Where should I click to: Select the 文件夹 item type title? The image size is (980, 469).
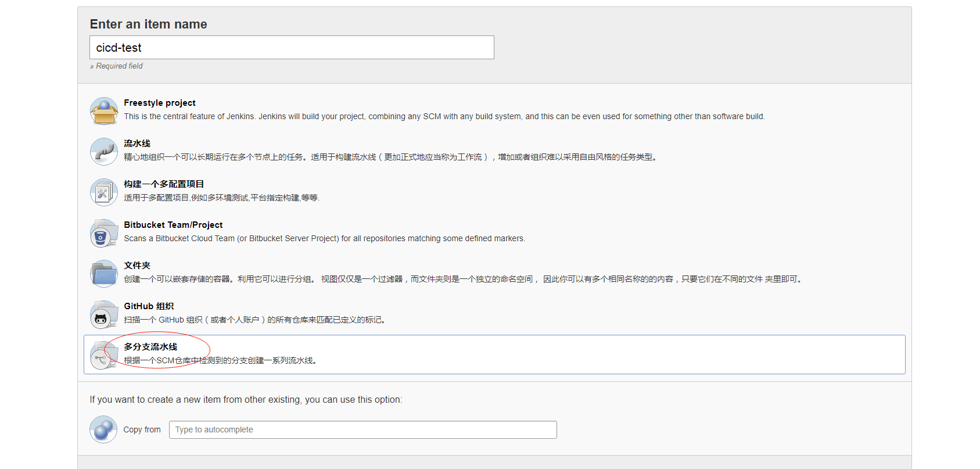coord(137,266)
